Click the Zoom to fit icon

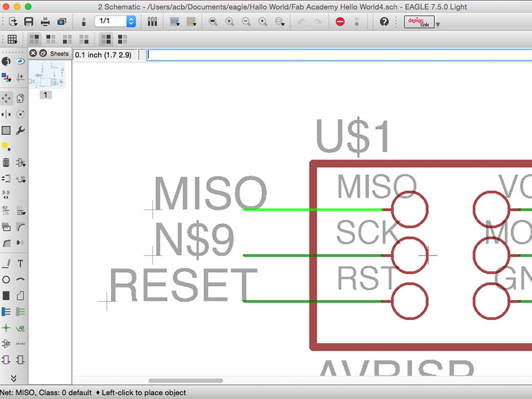point(213,22)
